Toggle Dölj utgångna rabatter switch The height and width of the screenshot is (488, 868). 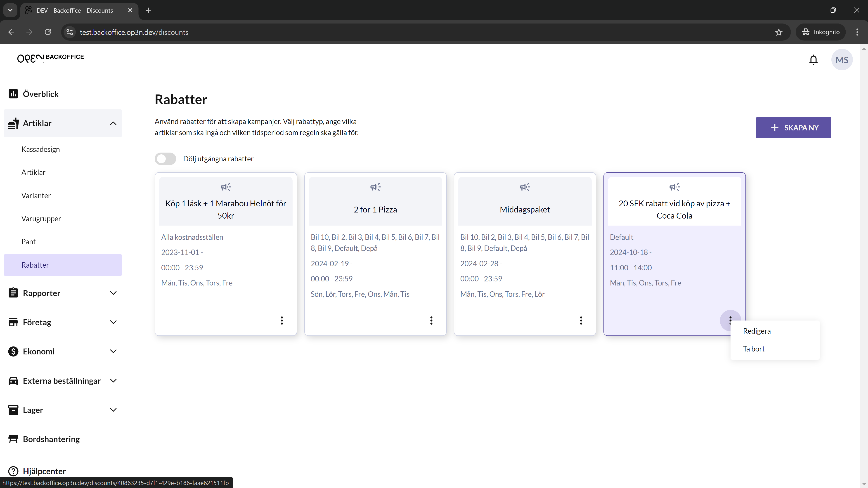165,159
